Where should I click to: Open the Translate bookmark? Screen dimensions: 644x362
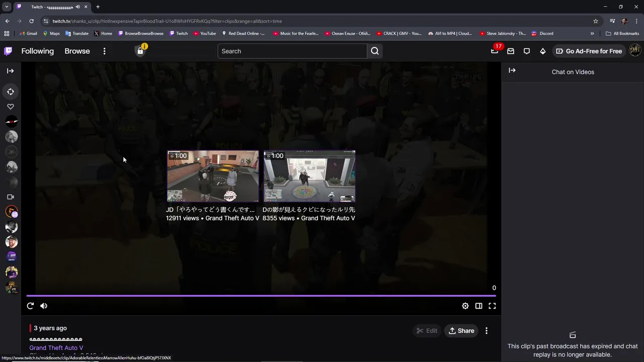tap(76, 33)
